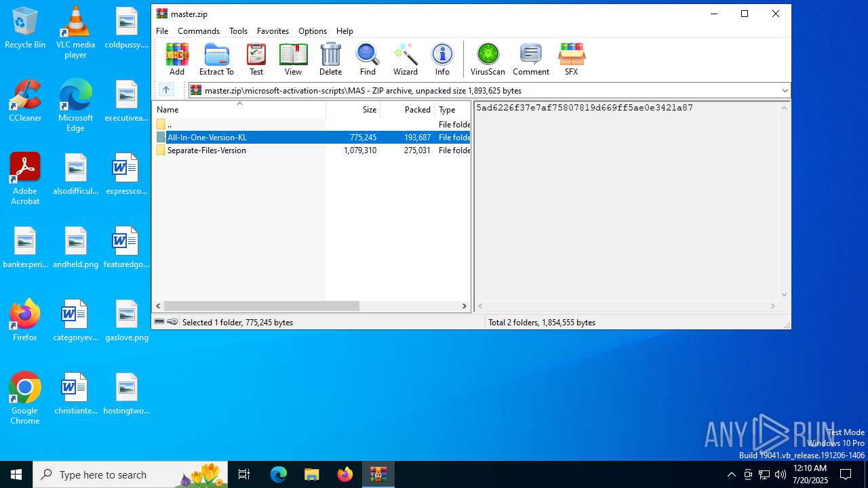
Task: Open the Tools menu
Action: point(238,31)
